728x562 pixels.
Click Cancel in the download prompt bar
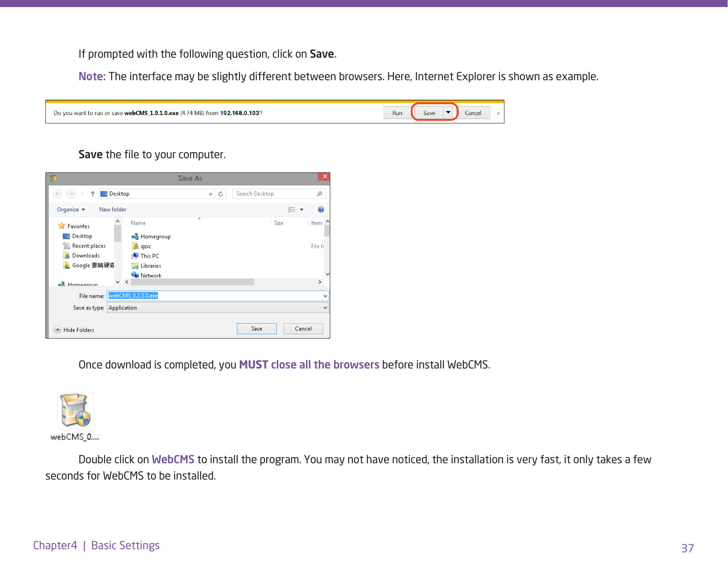tap(473, 113)
